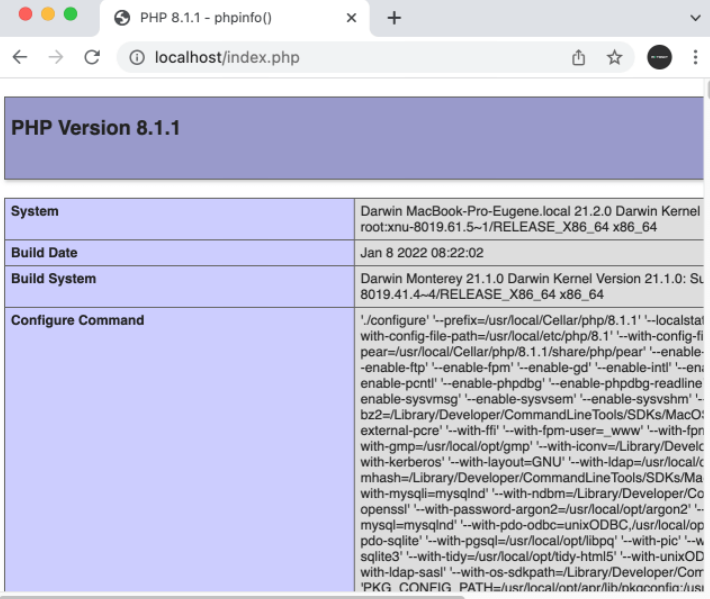
Task: View site information icon in address bar
Action: [x=137, y=58]
